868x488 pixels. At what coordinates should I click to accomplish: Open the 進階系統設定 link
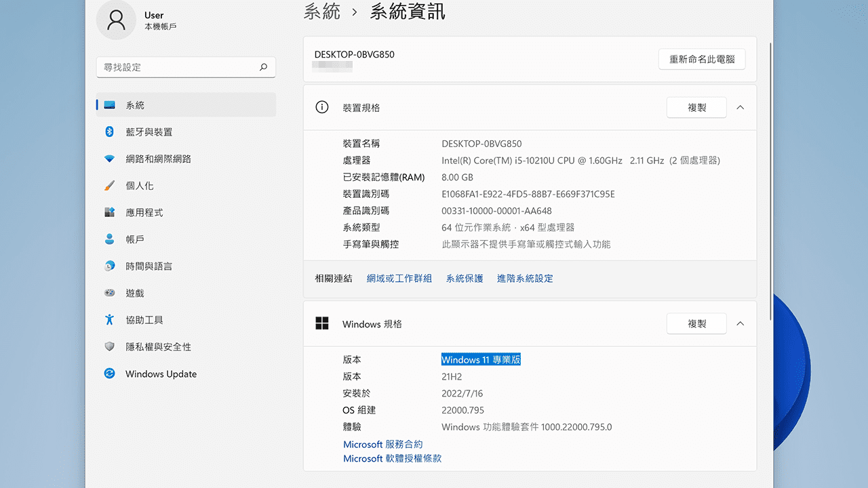point(525,278)
